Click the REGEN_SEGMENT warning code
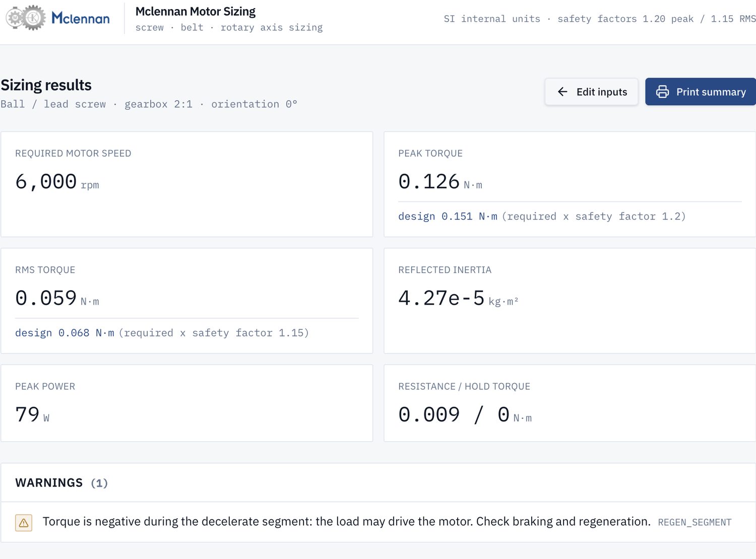Image resolution: width=756 pixels, height=559 pixels. (695, 523)
